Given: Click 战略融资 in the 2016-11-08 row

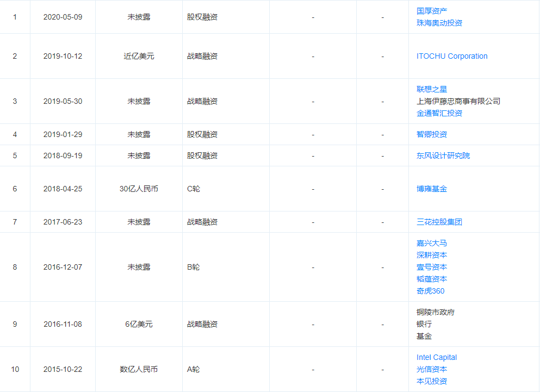Looking at the screenshot, I should point(202,324).
